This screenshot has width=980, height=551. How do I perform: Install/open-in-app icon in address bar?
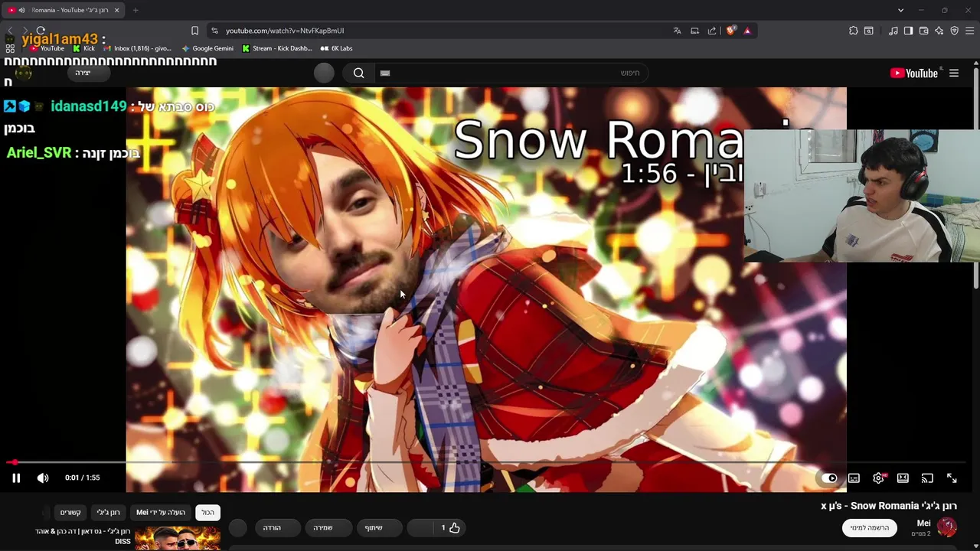[x=694, y=31]
